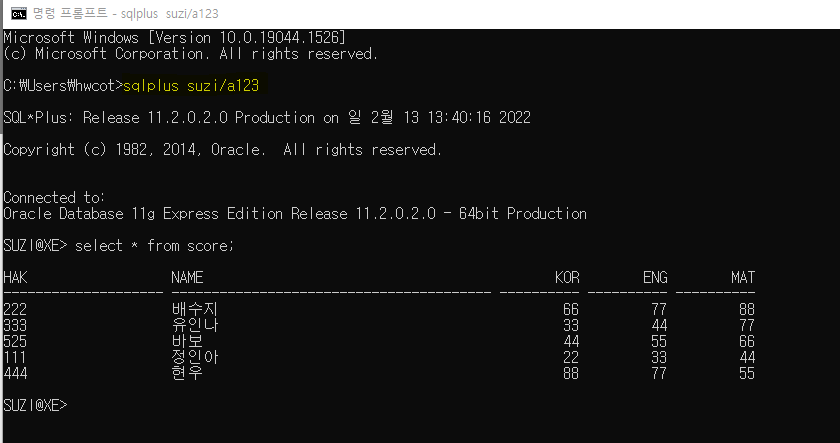Viewport: 840px width, 443px height.
Task: Click MAT score 44 in 정인아 row
Action: point(747,357)
